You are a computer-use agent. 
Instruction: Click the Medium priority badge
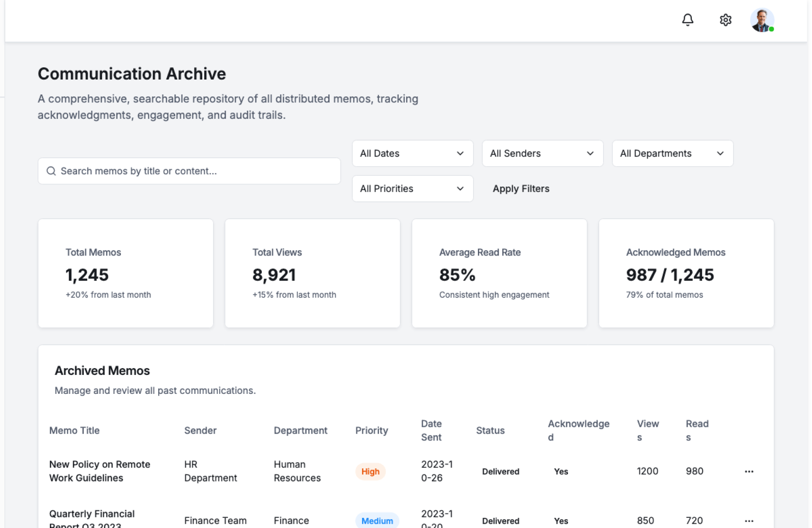point(377,521)
